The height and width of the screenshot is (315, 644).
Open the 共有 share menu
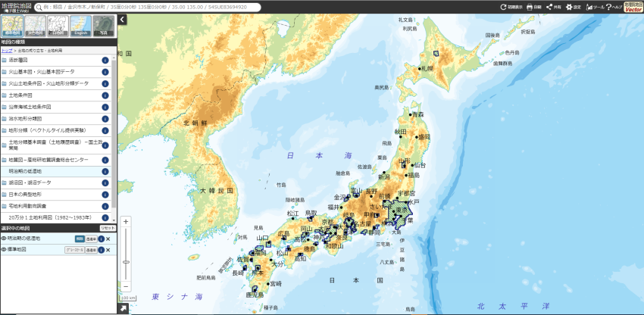[554, 7]
